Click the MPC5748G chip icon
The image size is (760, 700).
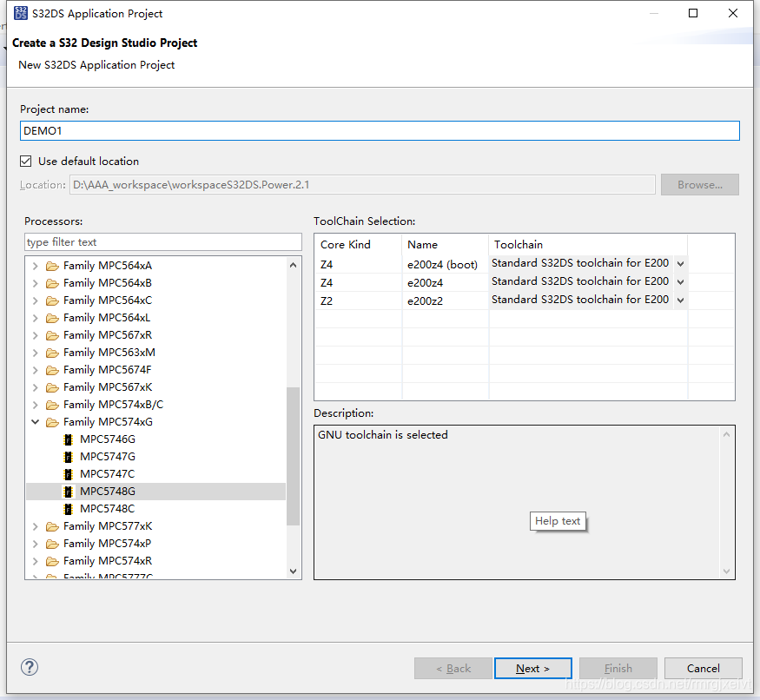[69, 492]
